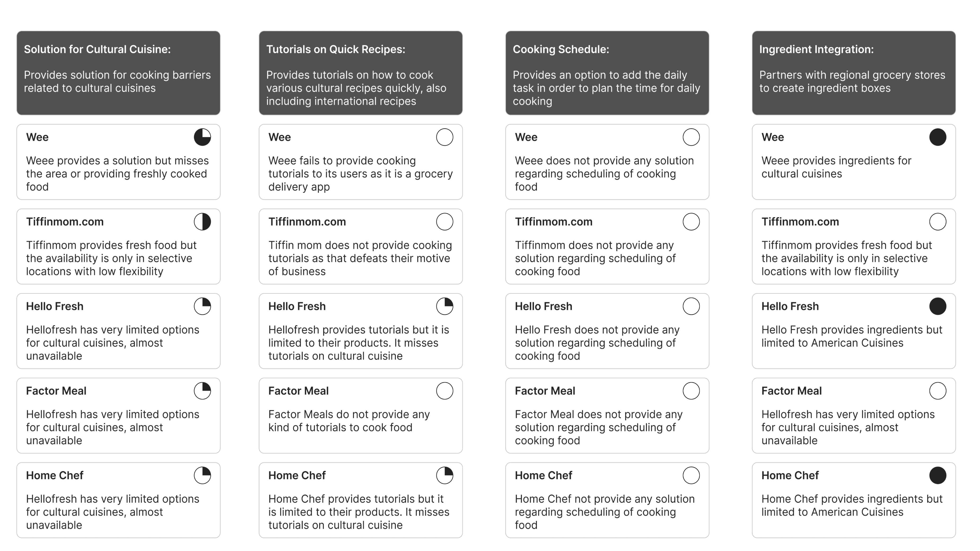980x551 pixels.
Task: Click the empty circle in Wee's Quick Recipes tutorials card
Action: 444,137
